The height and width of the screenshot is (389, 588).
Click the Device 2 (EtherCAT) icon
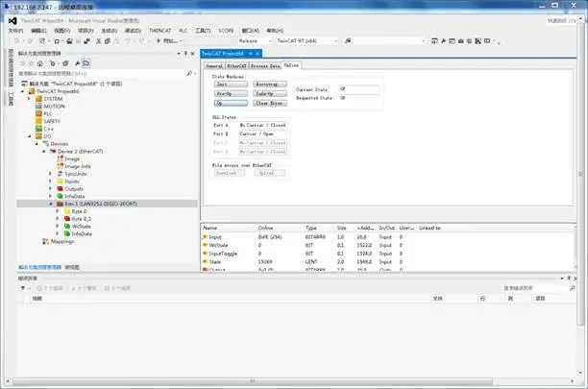pyautogui.click(x=53, y=151)
